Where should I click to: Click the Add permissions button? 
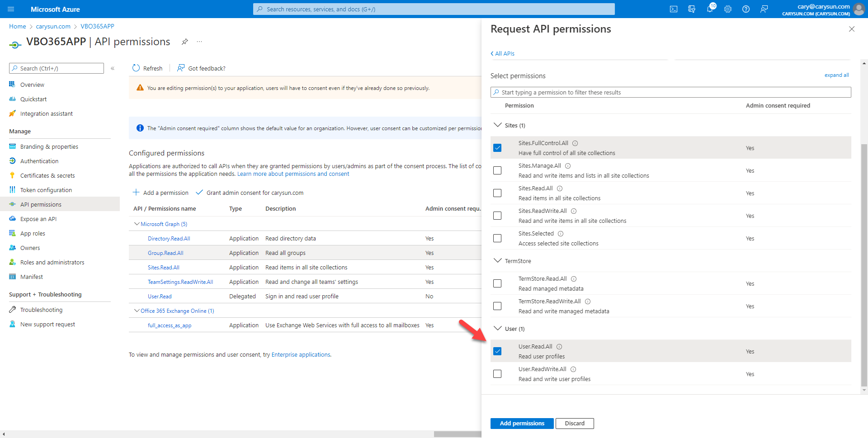(x=522, y=423)
